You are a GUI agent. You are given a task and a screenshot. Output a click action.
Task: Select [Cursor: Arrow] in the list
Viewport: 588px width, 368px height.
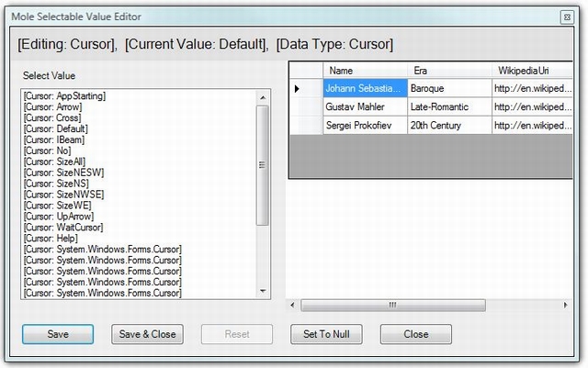click(53, 106)
